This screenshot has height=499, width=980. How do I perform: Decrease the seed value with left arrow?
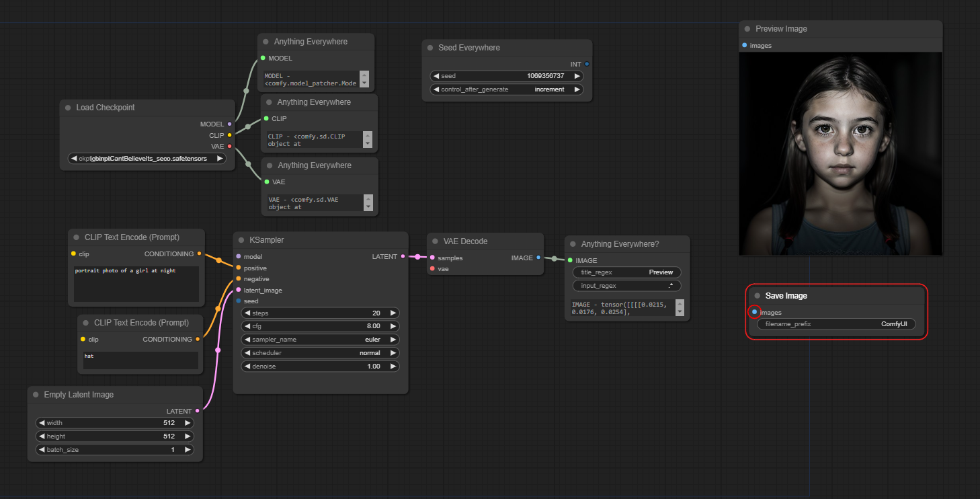click(x=436, y=76)
